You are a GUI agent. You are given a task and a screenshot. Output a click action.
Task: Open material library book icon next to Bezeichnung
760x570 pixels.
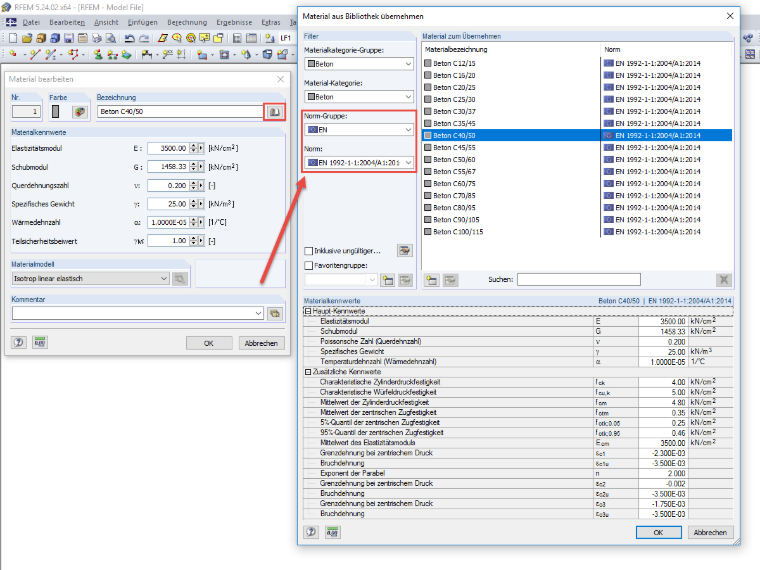click(274, 112)
